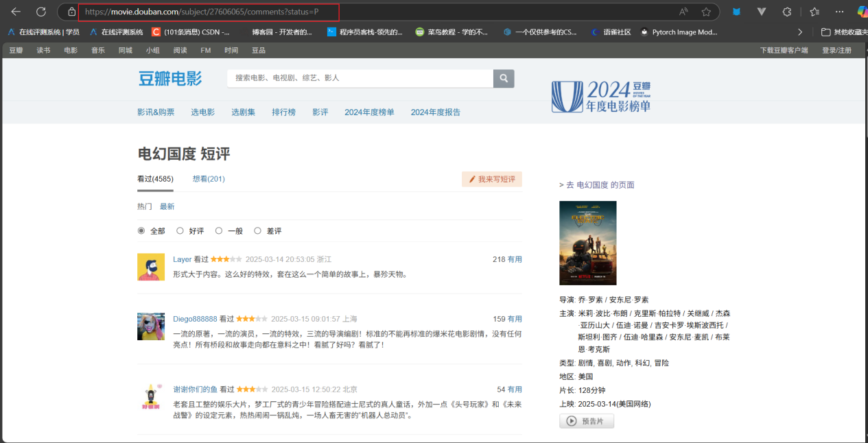Screen dimensions: 868x443
Task: Open 选剧集 in the movie nav
Action: point(244,112)
